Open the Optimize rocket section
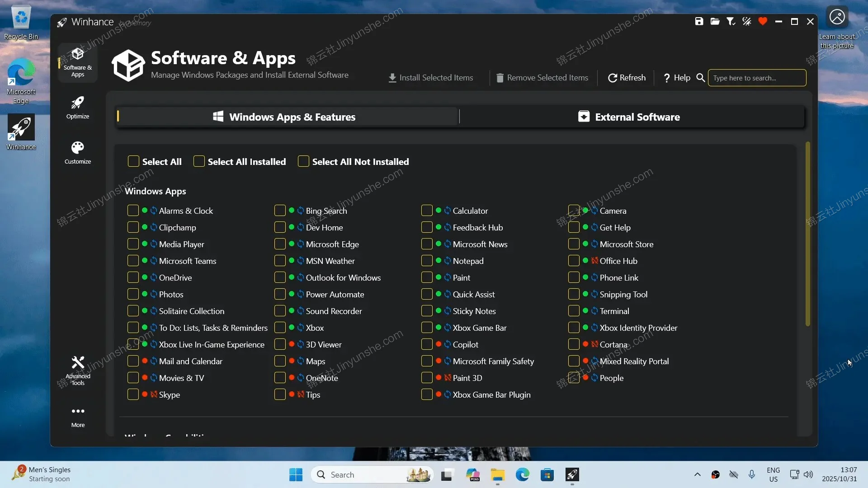The width and height of the screenshot is (868, 488). pos(78,108)
